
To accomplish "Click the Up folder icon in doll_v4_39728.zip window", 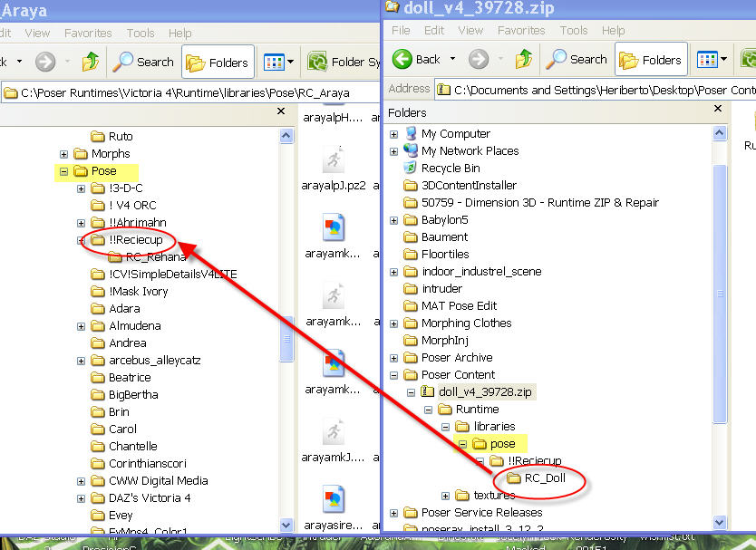I will click(x=524, y=59).
